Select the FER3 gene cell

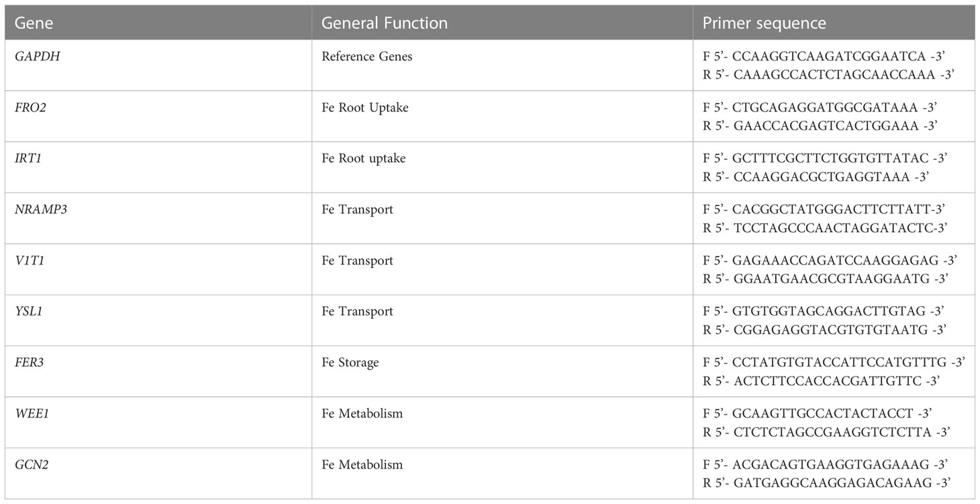(29, 362)
